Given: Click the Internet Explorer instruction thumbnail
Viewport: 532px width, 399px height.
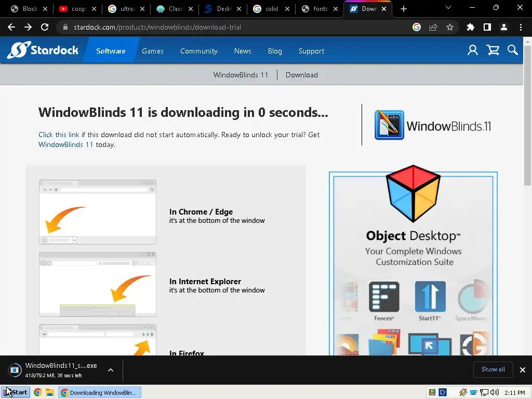Looking at the screenshot, I should pyautogui.click(x=98, y=284).
